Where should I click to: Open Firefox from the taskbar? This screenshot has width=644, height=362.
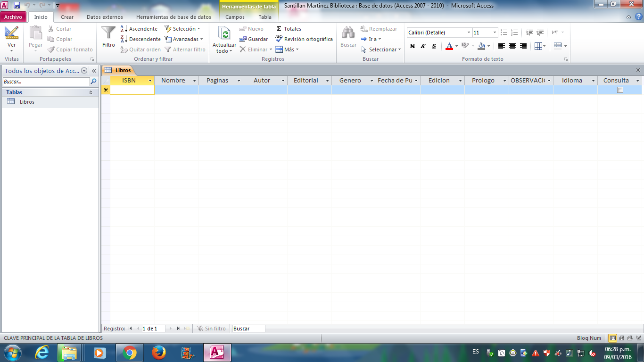[159, 353]
